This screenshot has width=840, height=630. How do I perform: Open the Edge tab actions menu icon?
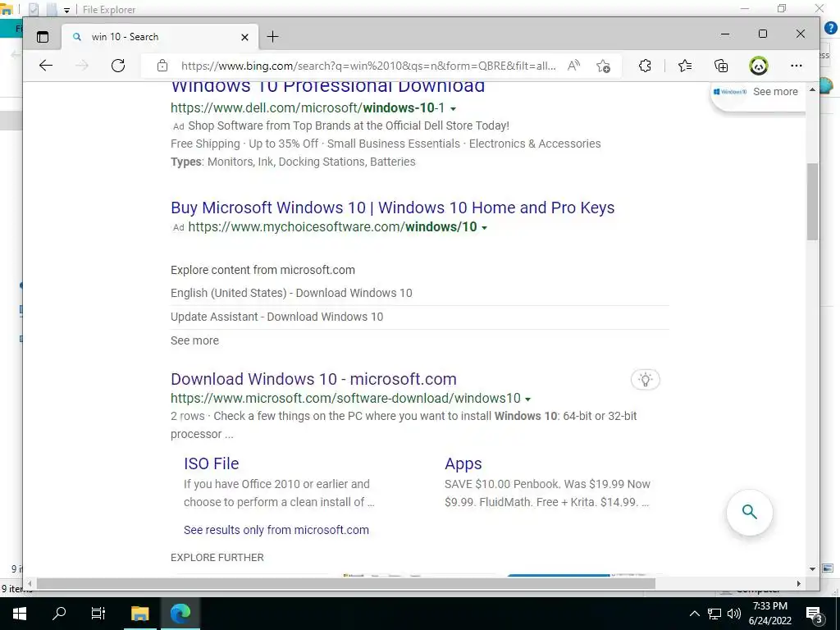(x=43, y=37)
